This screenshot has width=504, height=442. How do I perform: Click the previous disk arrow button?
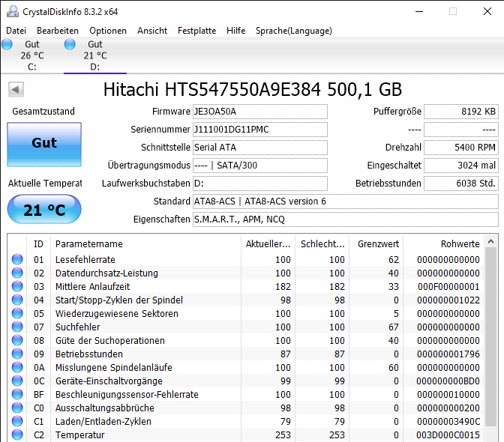(x=16, y=90)
